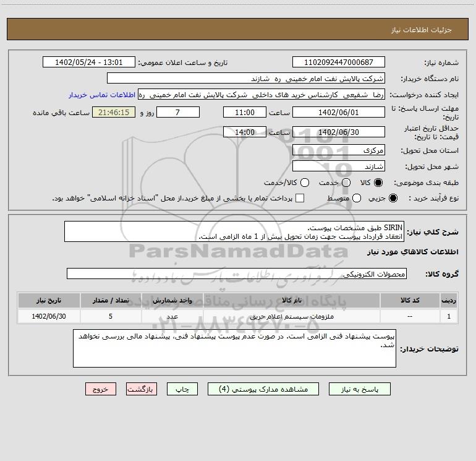Click the item name ملزومات سیستم اعلام حریق
Image resolution: width=476 pixels, height=461 pixels.
291,317
